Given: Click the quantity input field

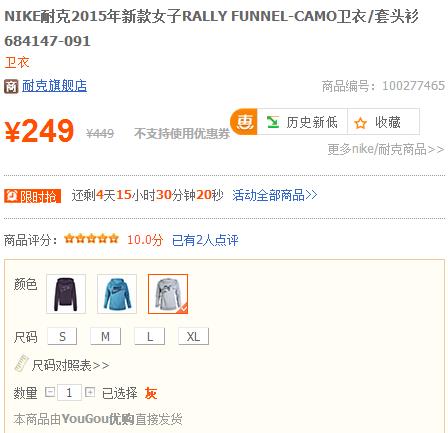Looking at the screenshot, I should click(69, 392).
